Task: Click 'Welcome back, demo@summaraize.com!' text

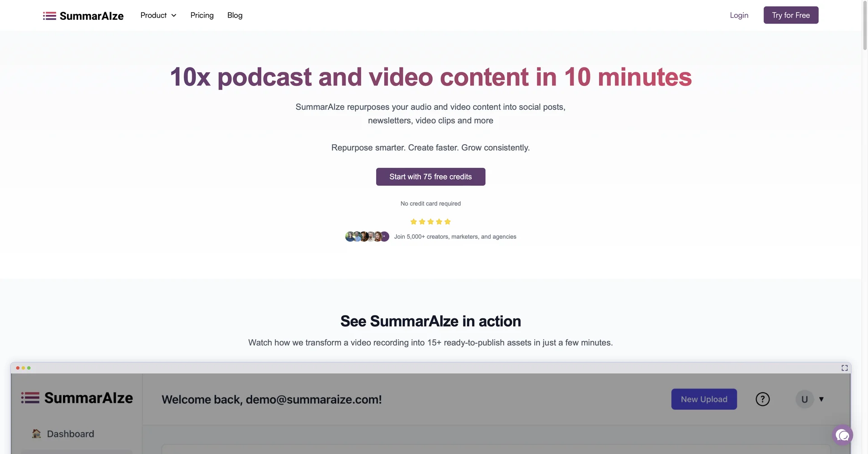Action: [272, 400]
